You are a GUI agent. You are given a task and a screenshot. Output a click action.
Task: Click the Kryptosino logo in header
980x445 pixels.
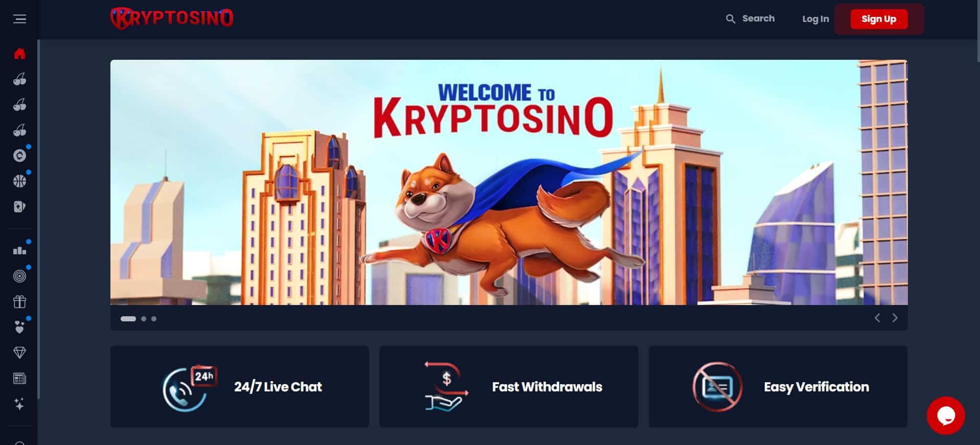[x=172, y=18]
